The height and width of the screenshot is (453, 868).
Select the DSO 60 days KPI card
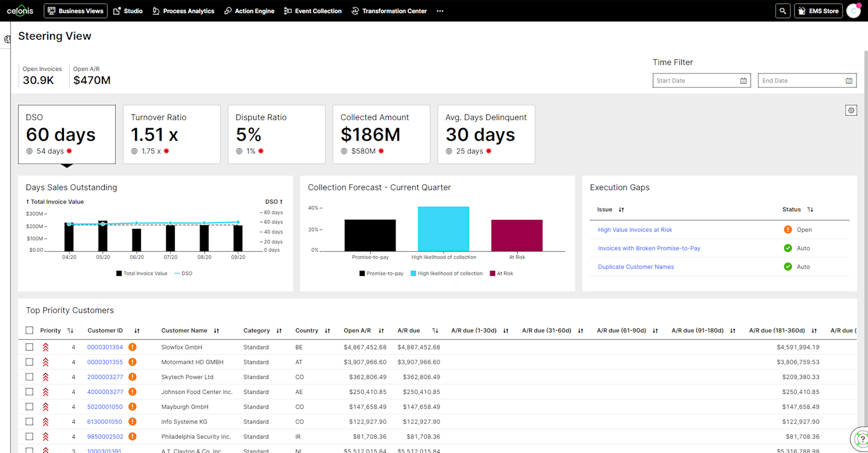pyautogui.click(x=66, y=134)
